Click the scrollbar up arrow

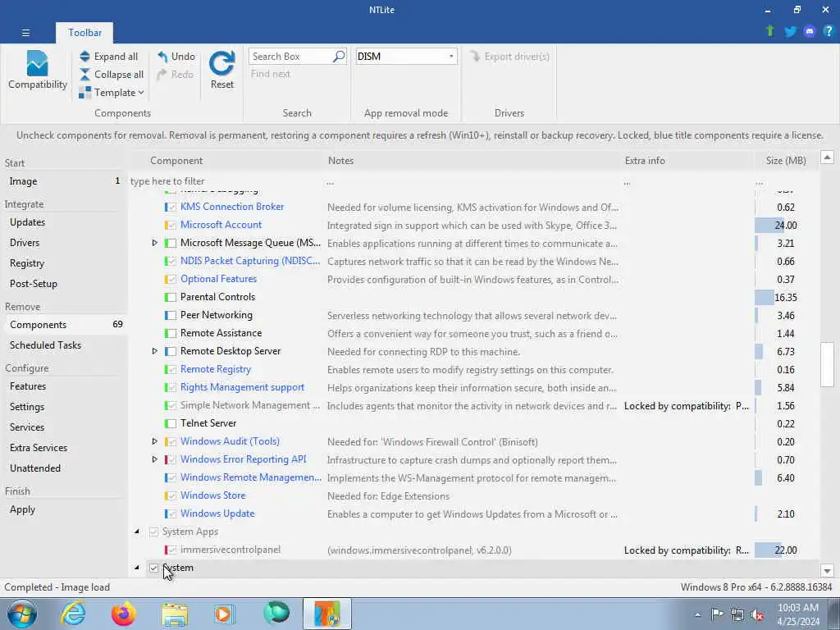827,157
